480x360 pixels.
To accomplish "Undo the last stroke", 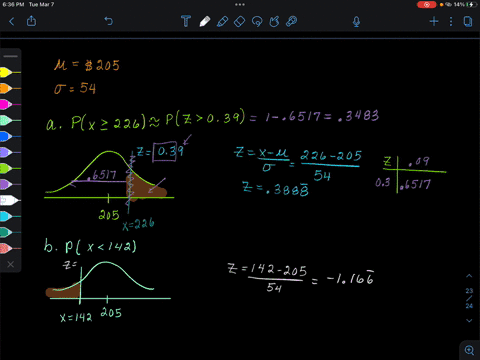I will [x=109, y=21].
